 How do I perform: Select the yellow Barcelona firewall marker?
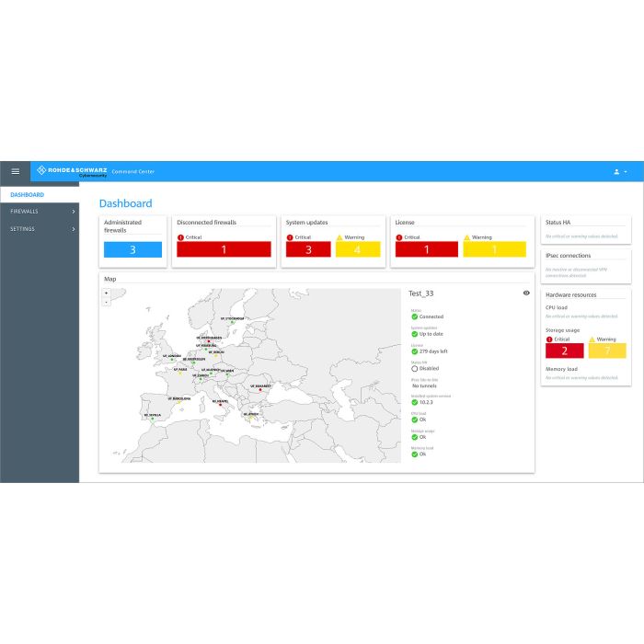coord(178,402)
